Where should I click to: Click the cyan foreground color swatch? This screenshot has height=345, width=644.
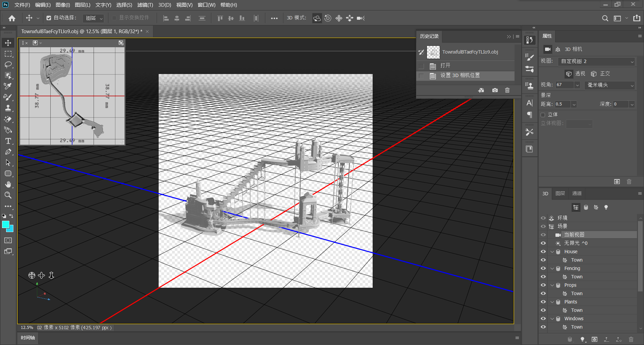[6, 225]
